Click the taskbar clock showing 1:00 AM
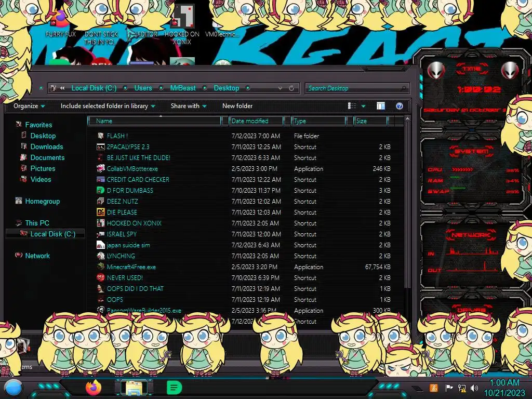Image resolution: width=532 pixels, height=399 pixels. 504,383
